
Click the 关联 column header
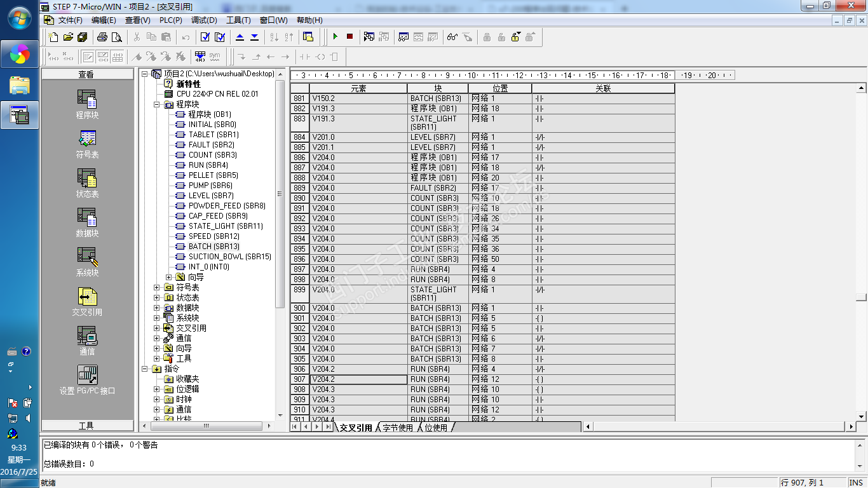pyautogui.click(x=603, y=89)
